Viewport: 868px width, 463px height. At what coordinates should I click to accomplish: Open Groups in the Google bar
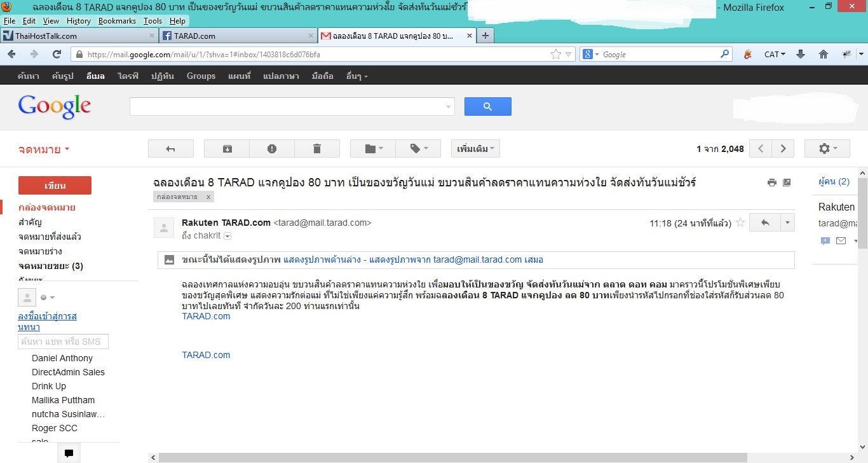point(201,76)
